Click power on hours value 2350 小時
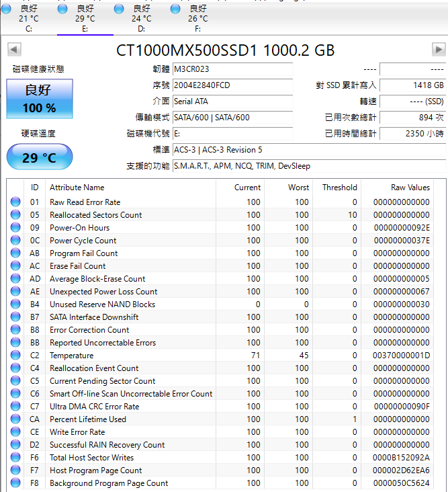 (x=412, y=133)
